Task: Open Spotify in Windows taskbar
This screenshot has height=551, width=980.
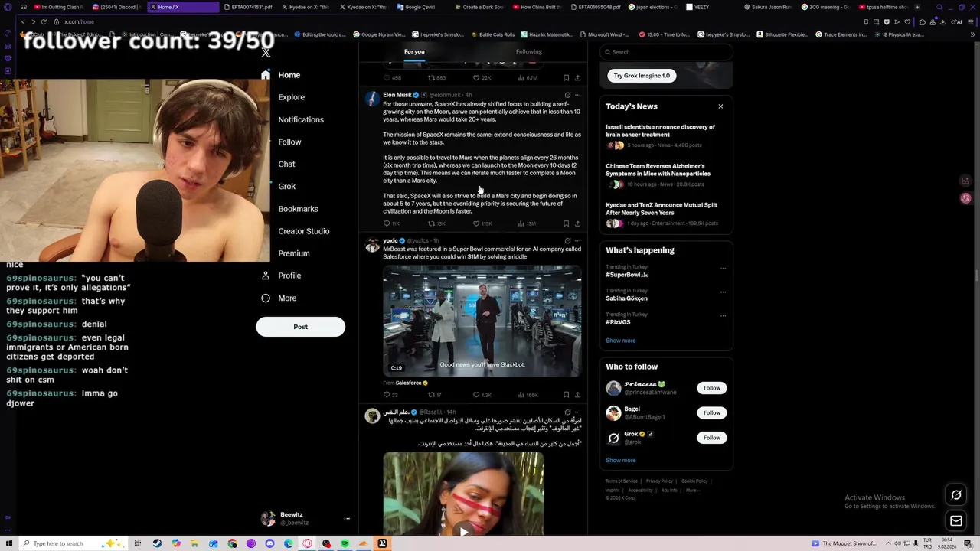Action: [345, 543]
